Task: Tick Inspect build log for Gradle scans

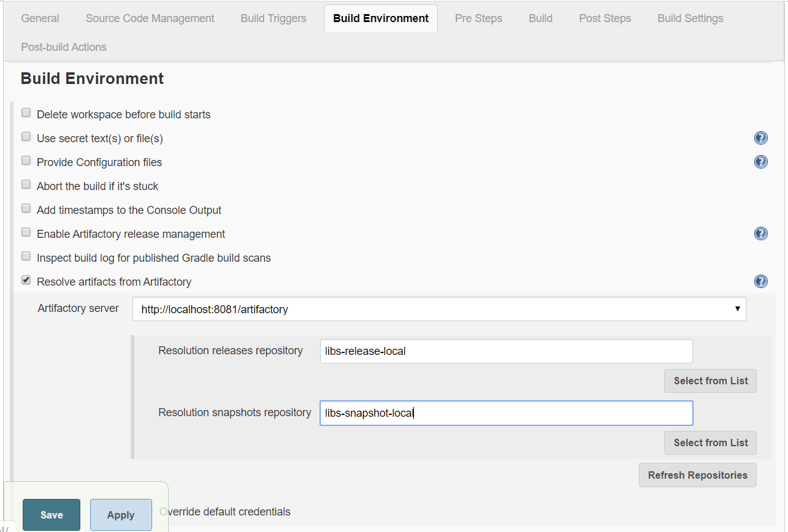Action: 26,256
